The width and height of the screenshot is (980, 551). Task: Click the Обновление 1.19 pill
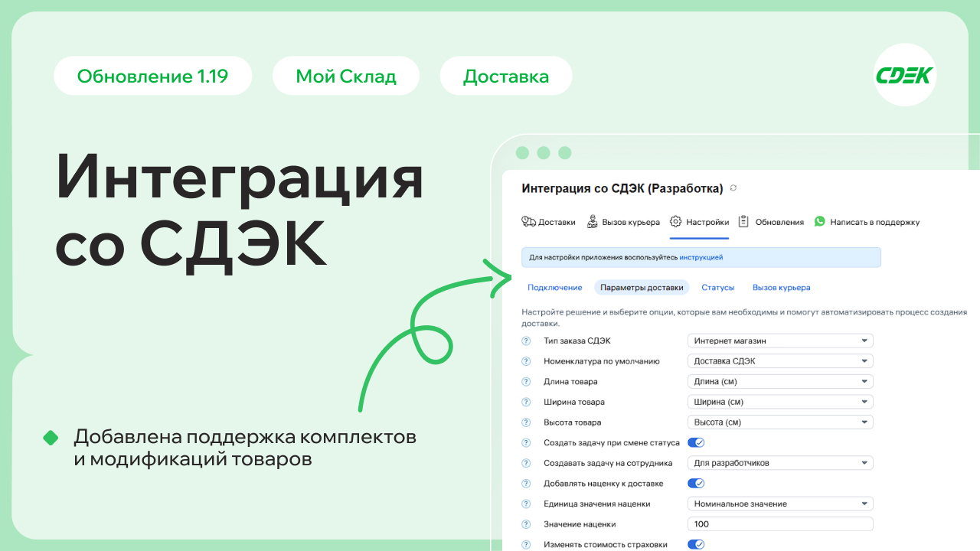point(153,76)
